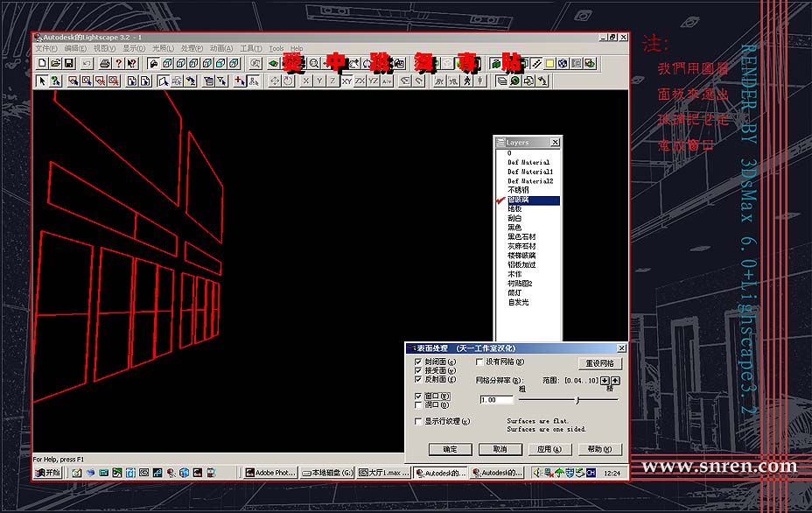Click the magnifier Zoom icon in top toolbar
Screen dimensions: 812x513
314,63
